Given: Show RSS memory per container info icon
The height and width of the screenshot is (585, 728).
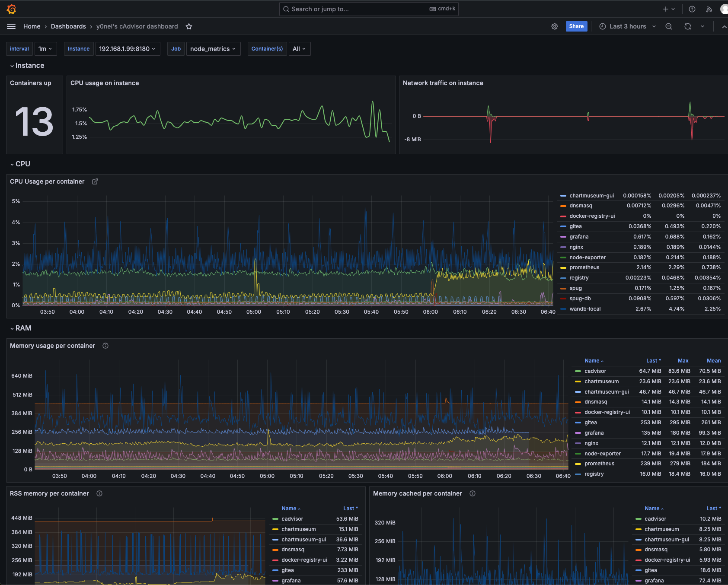Looking at the screenshot, I should (99, 493).
